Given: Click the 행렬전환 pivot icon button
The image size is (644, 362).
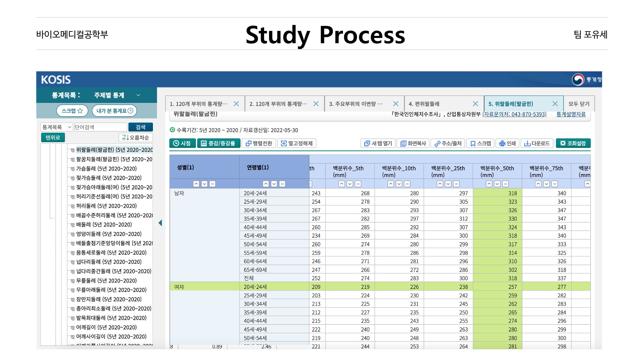Looking at the screenshot, I should point(259,143).
